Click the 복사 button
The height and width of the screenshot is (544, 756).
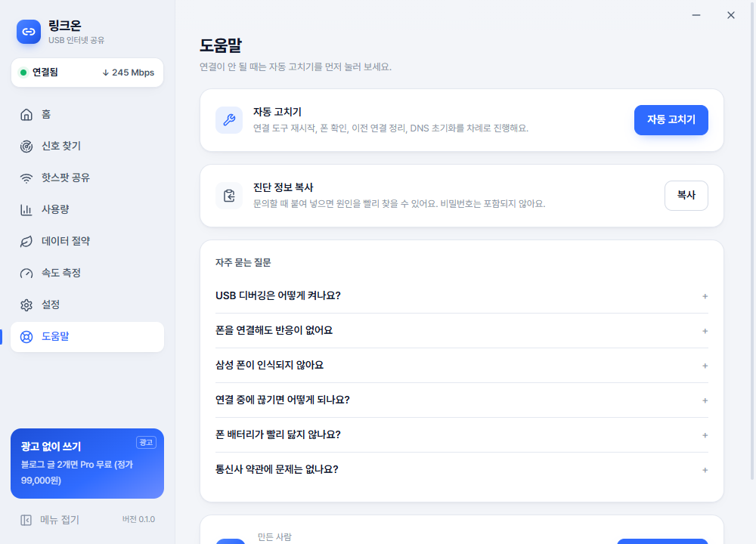[x=686, y=196]
